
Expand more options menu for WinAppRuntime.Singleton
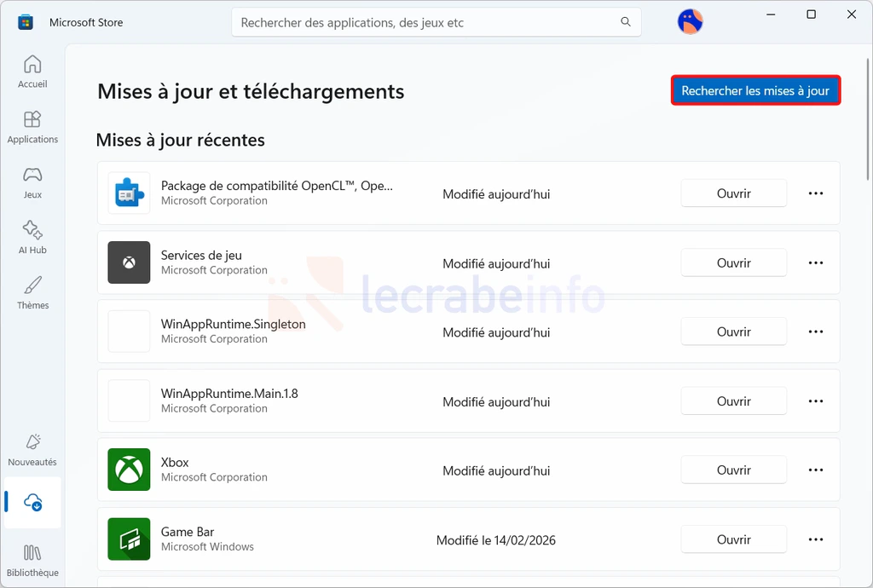click(815, 332)
